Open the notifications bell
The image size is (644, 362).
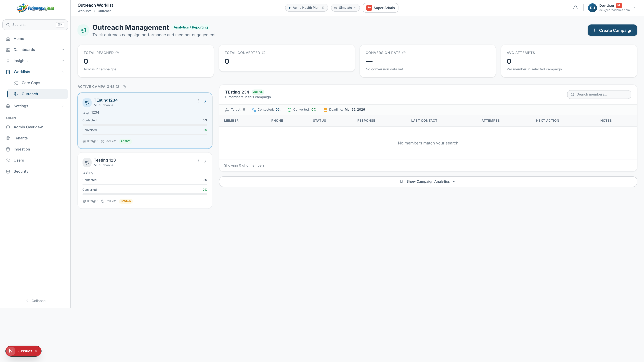click(x=575, y=8)
